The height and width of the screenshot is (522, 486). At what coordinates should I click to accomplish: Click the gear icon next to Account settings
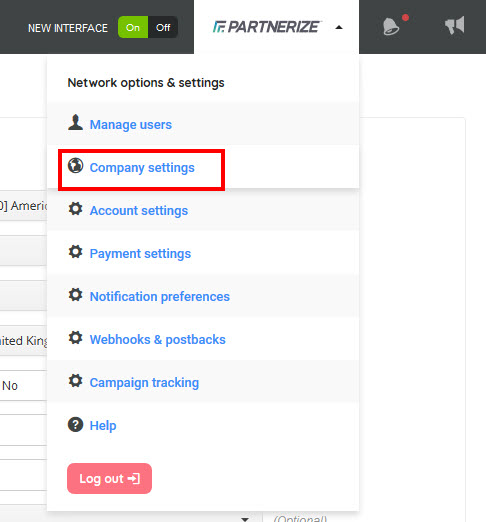click(76, 209)
